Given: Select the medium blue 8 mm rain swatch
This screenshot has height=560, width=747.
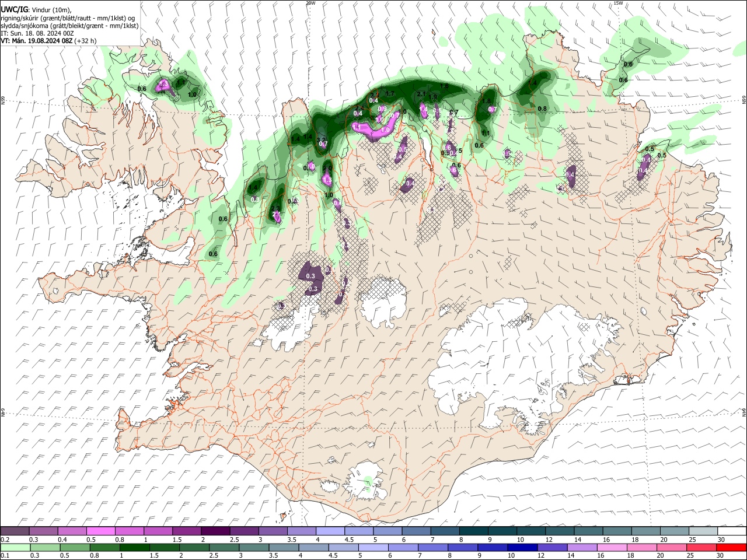Looking at the screenshot, I should [462, 548].
